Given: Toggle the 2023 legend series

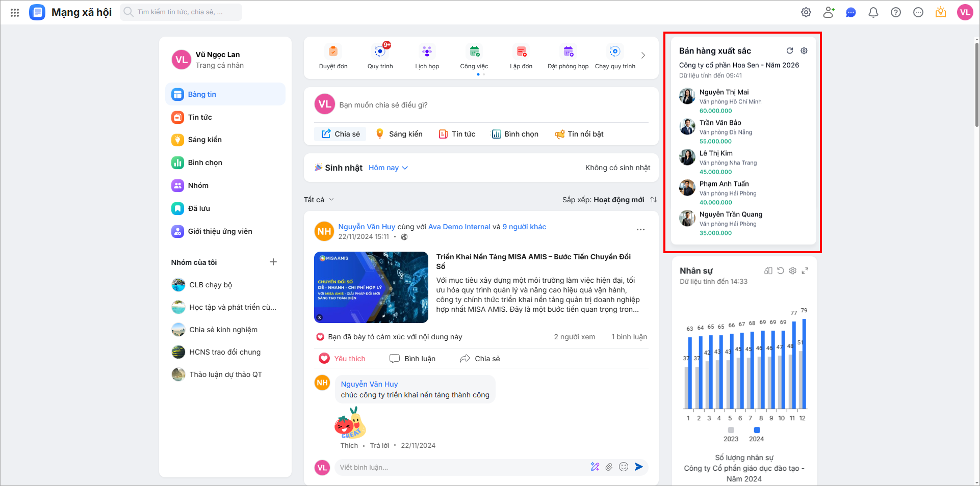Looking at the screenshot, I should [731, 434].
